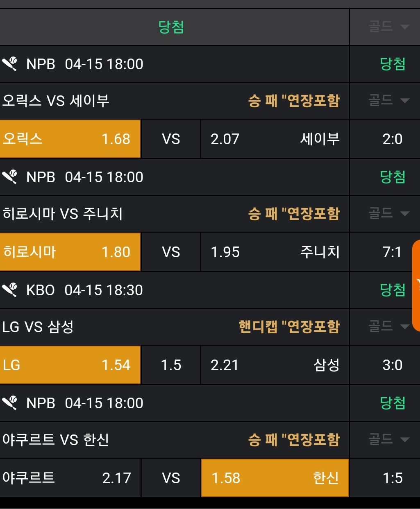The width and height of the screenshot is (420, 509).
Task: Expand 골드 dropdown for 히로시마 VS 주니치
Action: point(388,213)
